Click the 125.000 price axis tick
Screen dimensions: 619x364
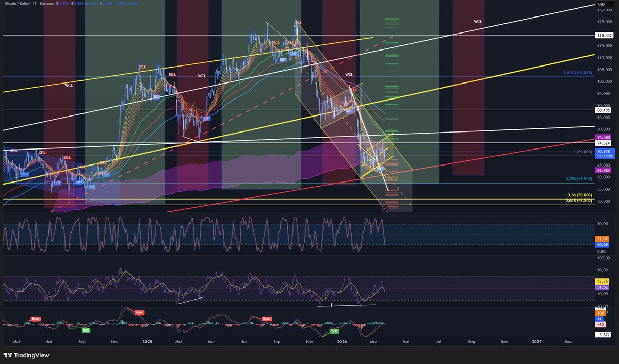coord(605,22)
